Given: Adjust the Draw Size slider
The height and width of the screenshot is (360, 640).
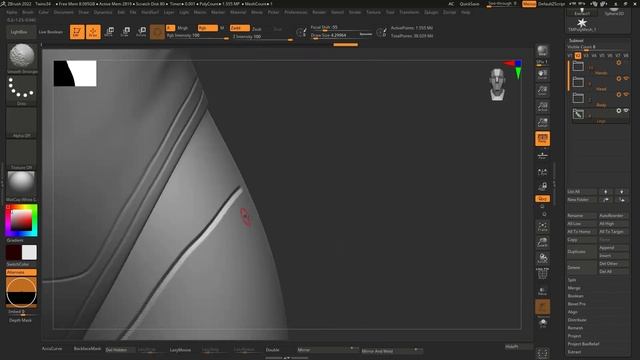Looking at the screenshot, I should click(341, 36).
